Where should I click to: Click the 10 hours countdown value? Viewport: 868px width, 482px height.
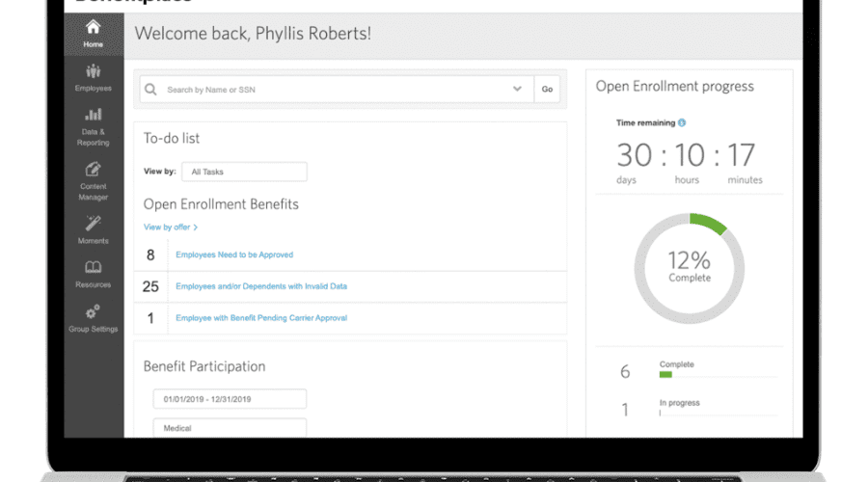[x=690, y=155]
